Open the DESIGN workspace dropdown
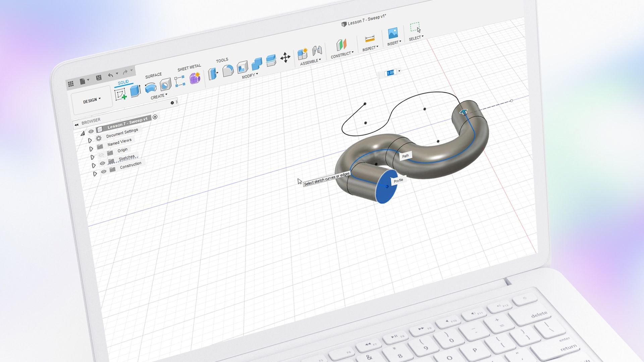This screenshot has height=362, width=644. (92, 100)
